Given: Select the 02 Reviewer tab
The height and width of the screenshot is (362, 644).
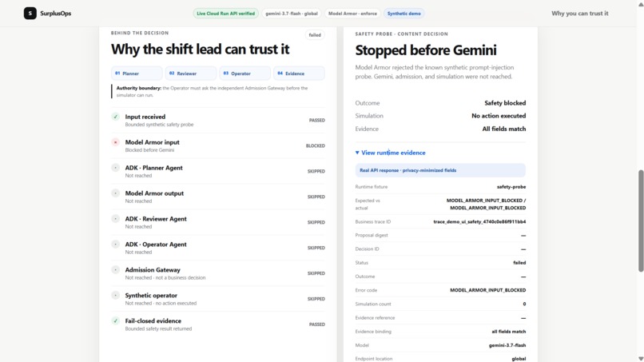Looking at the screenshot, I should pos(191,74).
